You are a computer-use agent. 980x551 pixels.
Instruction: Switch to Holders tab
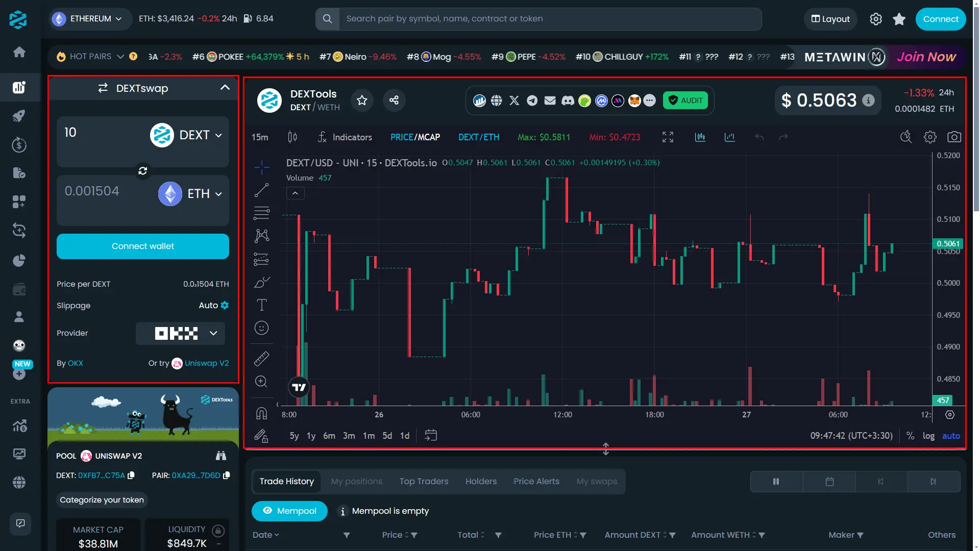[481, 482]
